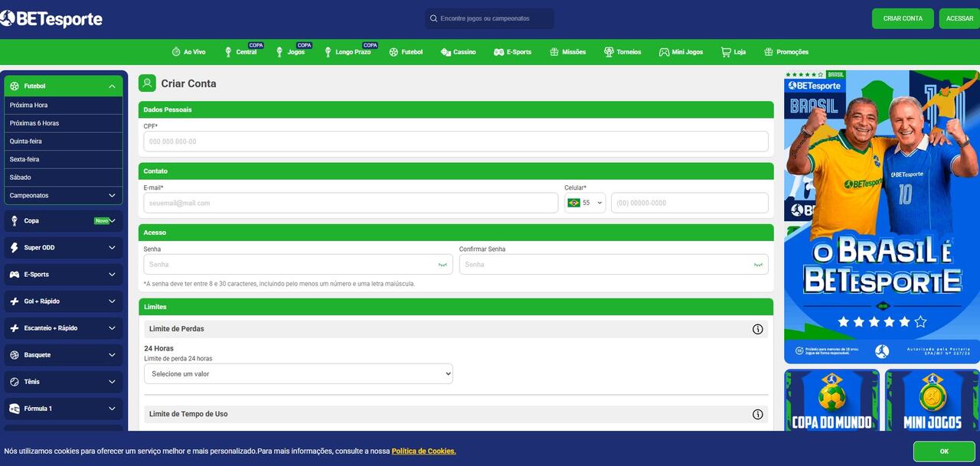
Task: Select Próximas 6 Horas in sidebar
Action: tap(63, 123)
